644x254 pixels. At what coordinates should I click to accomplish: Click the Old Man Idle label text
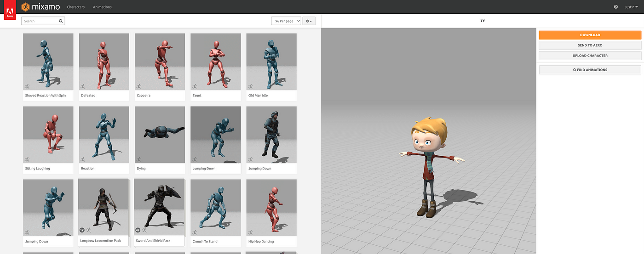pyautogui.click(x=258, y=96)
